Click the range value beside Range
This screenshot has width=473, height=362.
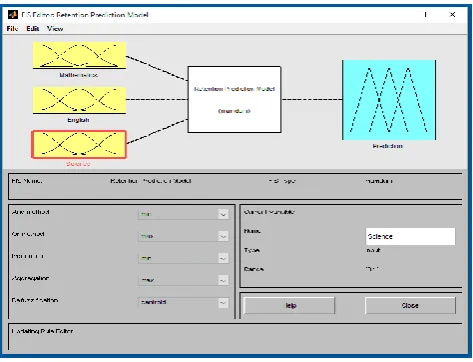[372, 269]
